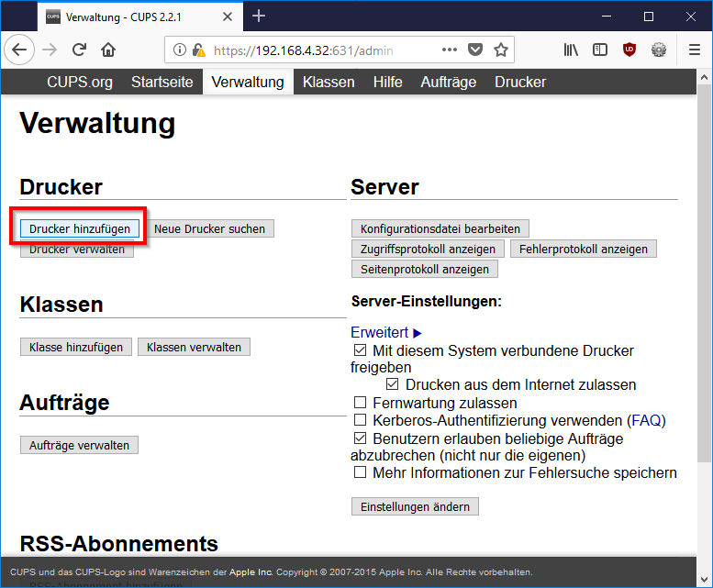Screen dimensions: 713x588
Task: Click the browser forward arrow
Action: [50, 50]
